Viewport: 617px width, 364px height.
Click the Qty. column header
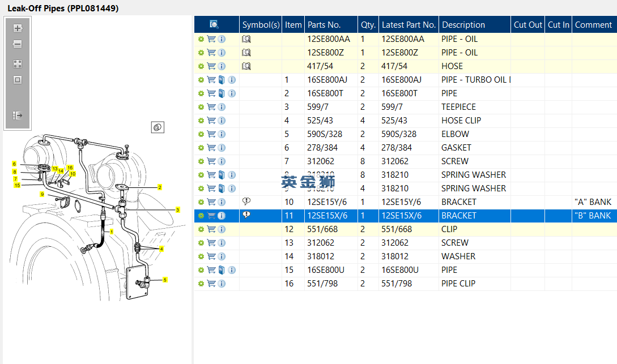[x=368, y=25]
